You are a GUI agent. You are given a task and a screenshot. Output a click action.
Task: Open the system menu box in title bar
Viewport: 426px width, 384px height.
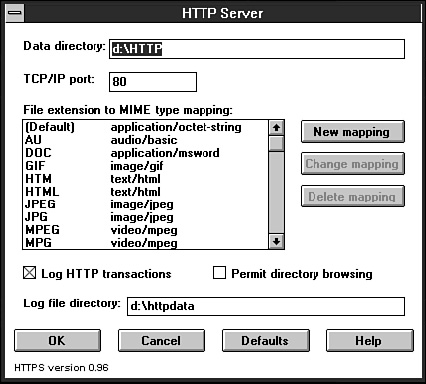click(15, 13)
